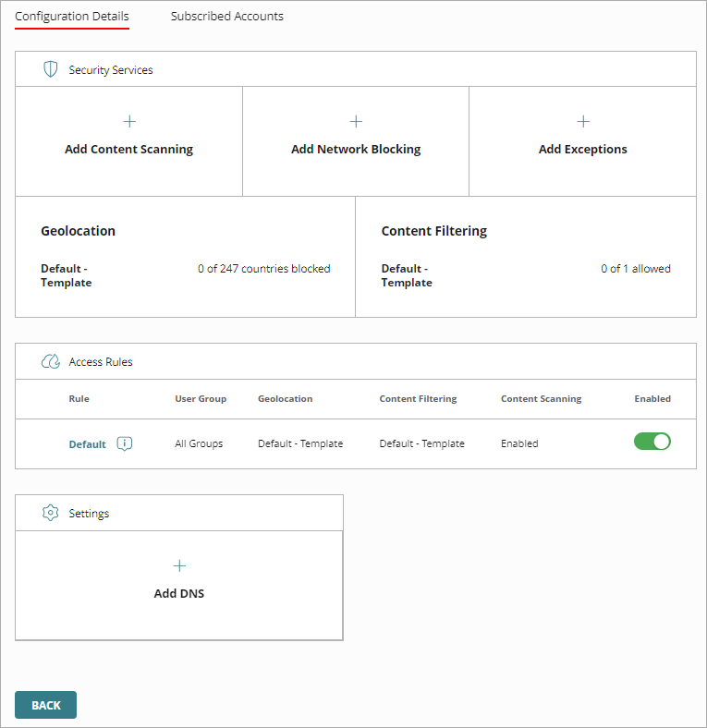Click the Add DNS label

[179, 593]
